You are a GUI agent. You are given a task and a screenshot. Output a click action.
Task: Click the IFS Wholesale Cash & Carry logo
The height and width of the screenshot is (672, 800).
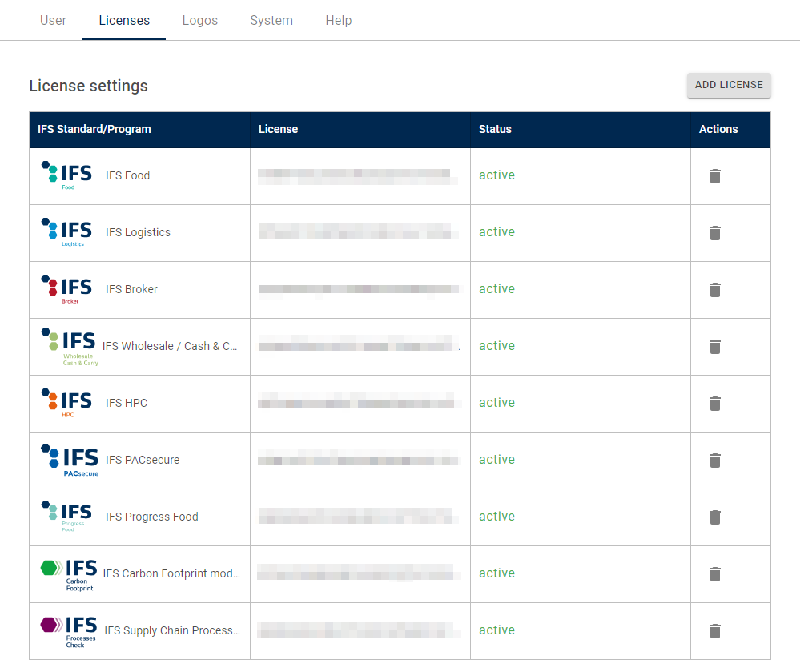coord(70,347)
